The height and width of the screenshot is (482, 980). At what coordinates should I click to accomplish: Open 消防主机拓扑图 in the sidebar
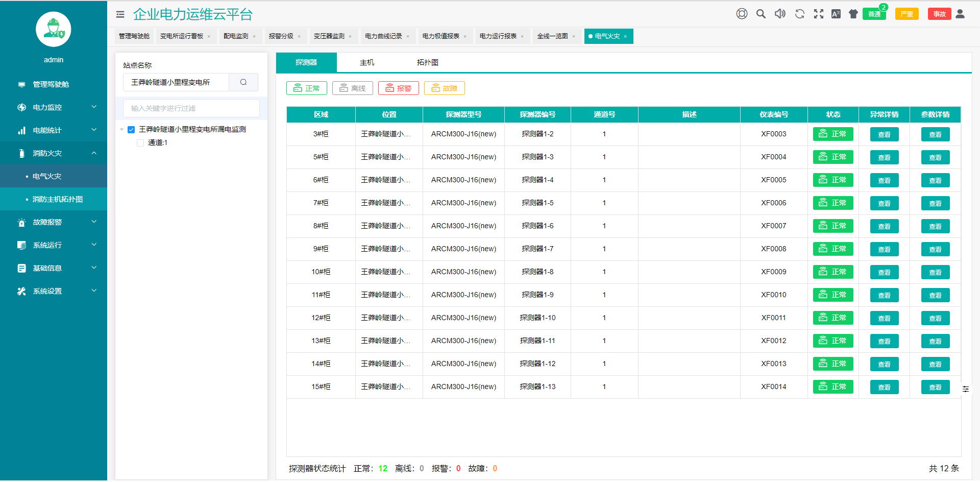pos(54,199)
